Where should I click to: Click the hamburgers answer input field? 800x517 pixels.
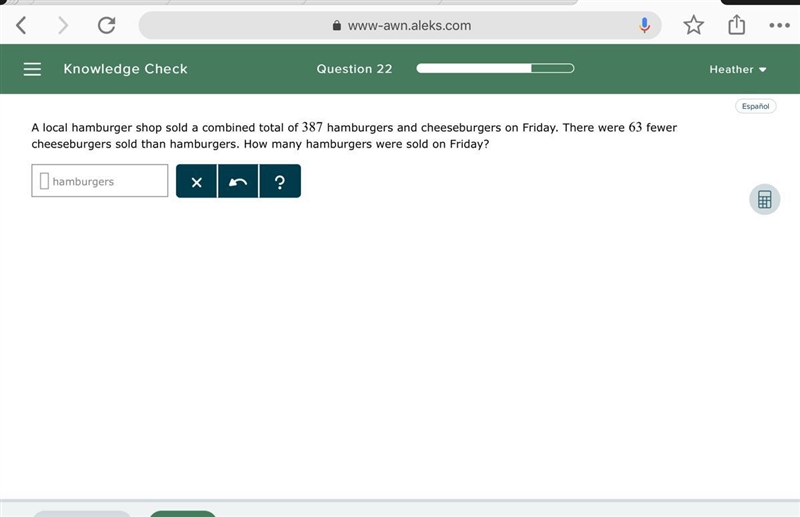click(99, 181)
